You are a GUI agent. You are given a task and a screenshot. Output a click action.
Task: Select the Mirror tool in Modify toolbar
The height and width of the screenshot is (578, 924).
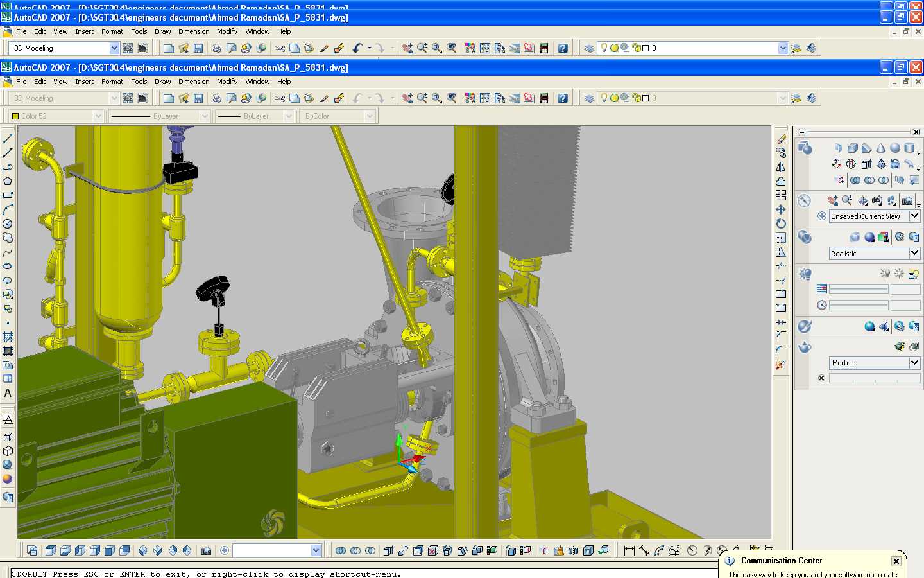[781, 167]
